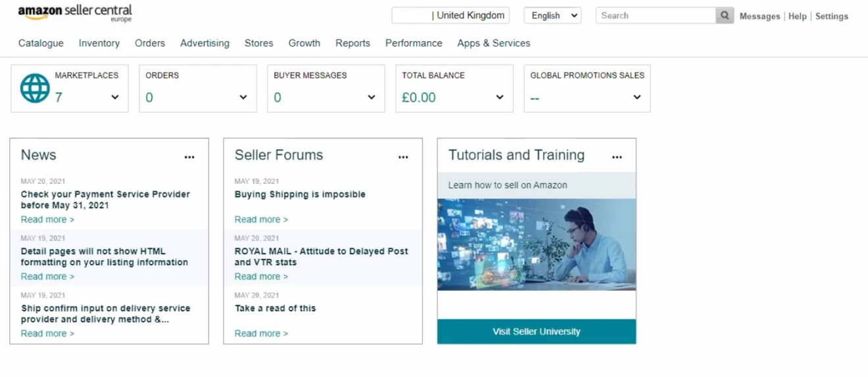The width and height of the screenshot is (868, 377).
Task: Open the Inventory menu
Action: [99, 43]
